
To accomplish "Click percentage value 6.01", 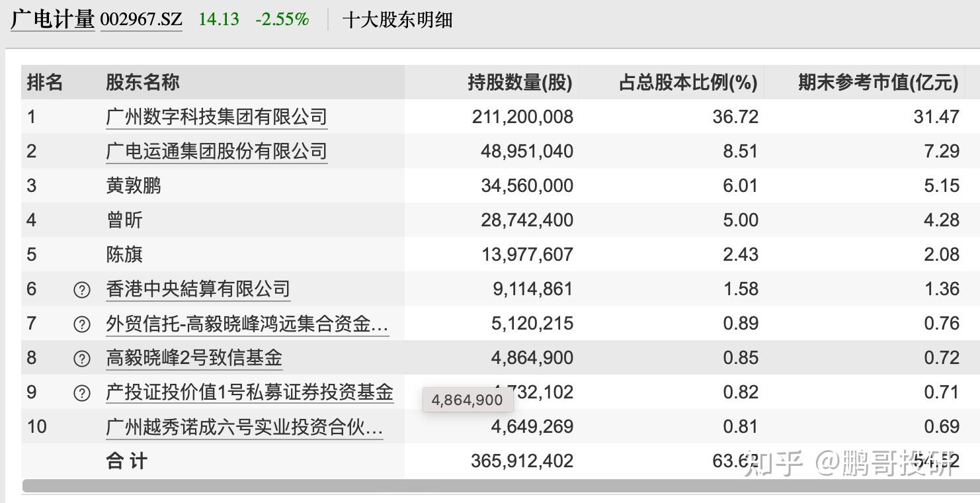I will pos(741,186).
